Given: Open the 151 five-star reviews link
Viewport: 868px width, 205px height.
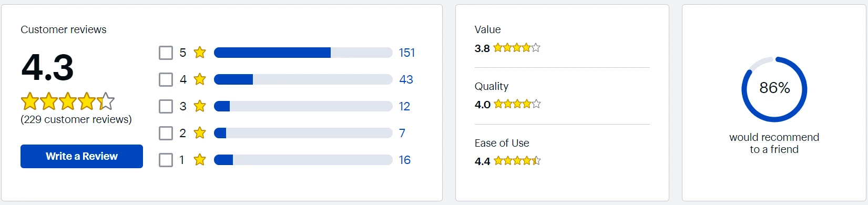Looking at the screenshot, I should click(407, 53).
